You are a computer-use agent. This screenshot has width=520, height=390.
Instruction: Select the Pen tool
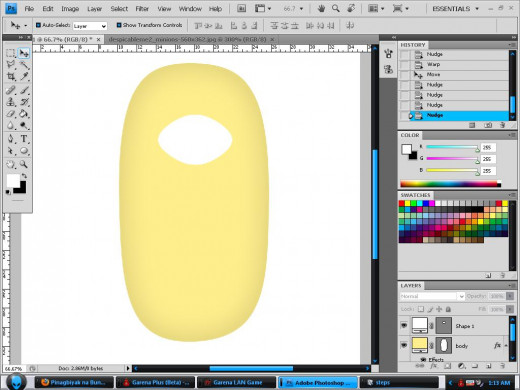(11, 139)
